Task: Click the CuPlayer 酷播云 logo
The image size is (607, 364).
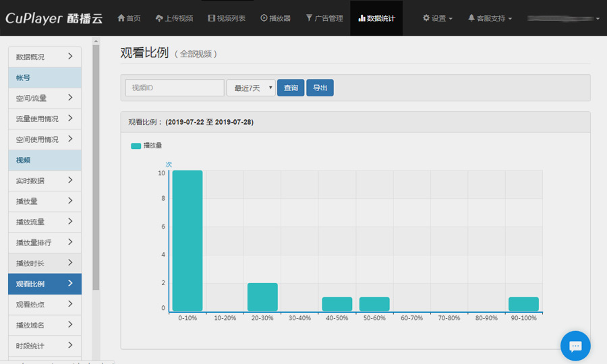Action: [x=54, y=18]
